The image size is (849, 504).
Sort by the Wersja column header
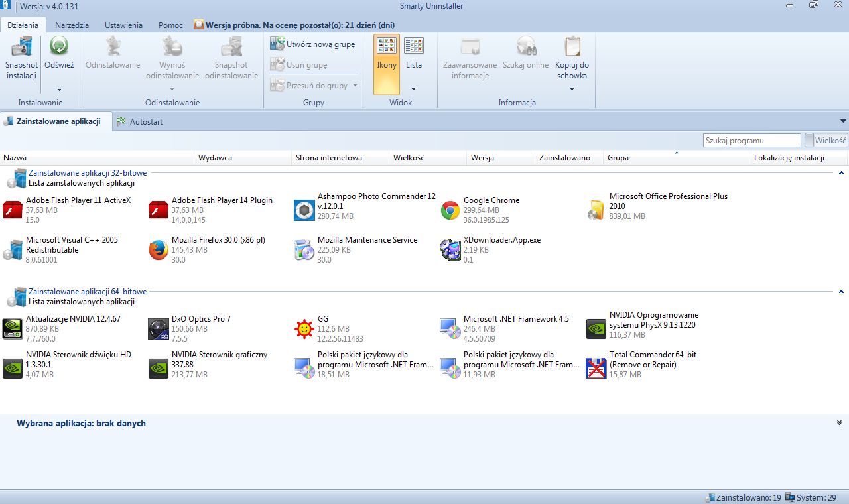501,158
